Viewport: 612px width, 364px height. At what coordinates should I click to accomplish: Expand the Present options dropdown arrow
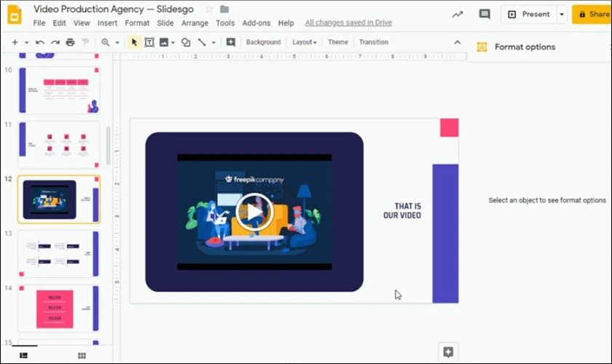pos(562,15)
